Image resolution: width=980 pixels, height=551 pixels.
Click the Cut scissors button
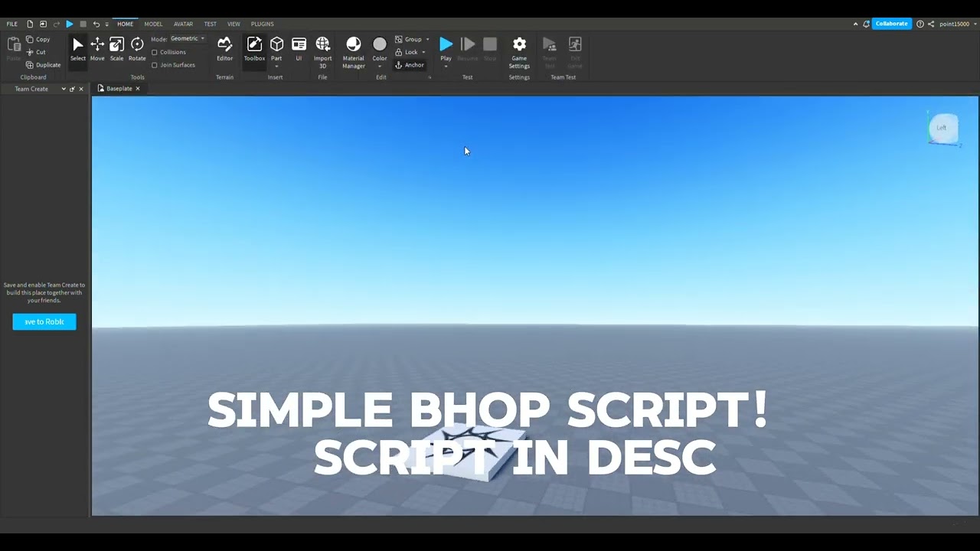(x=36, y=52)
